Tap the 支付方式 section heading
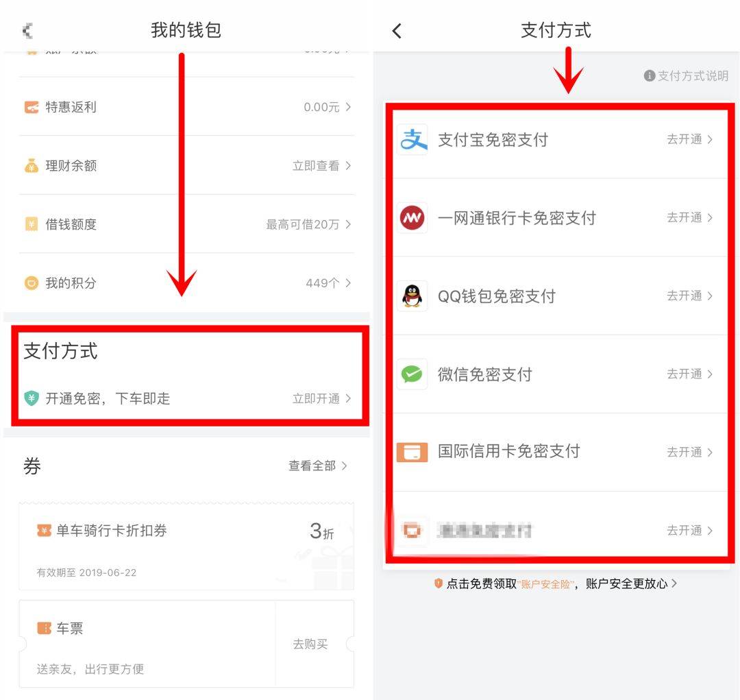Viewport: 740px width, 700px height. [x=60, y=351]
